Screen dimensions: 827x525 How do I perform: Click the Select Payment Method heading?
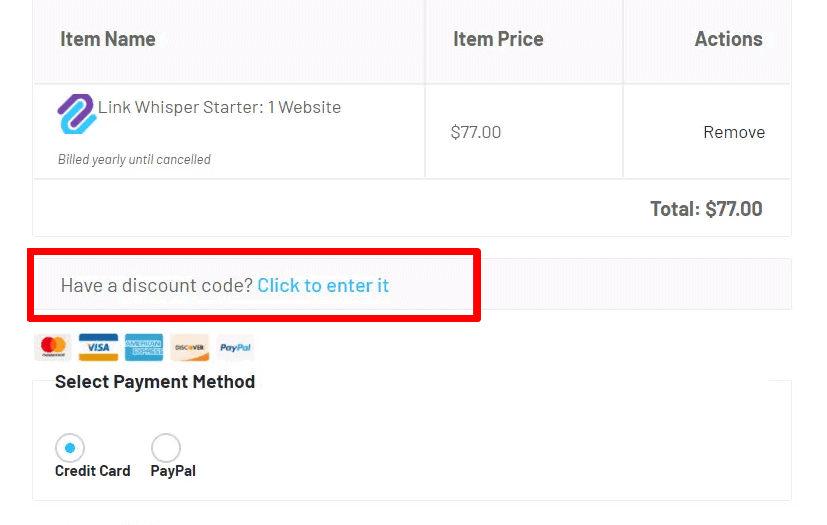point(155,381)
